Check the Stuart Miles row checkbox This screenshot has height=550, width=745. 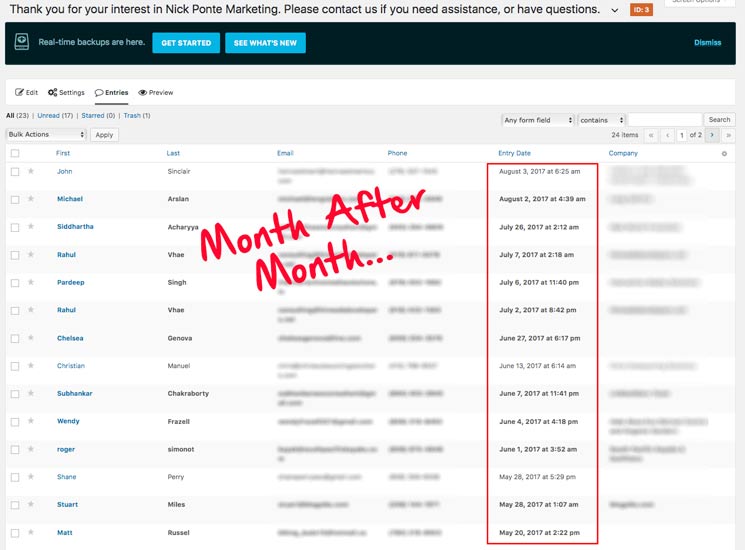click(x=15, y=505)
